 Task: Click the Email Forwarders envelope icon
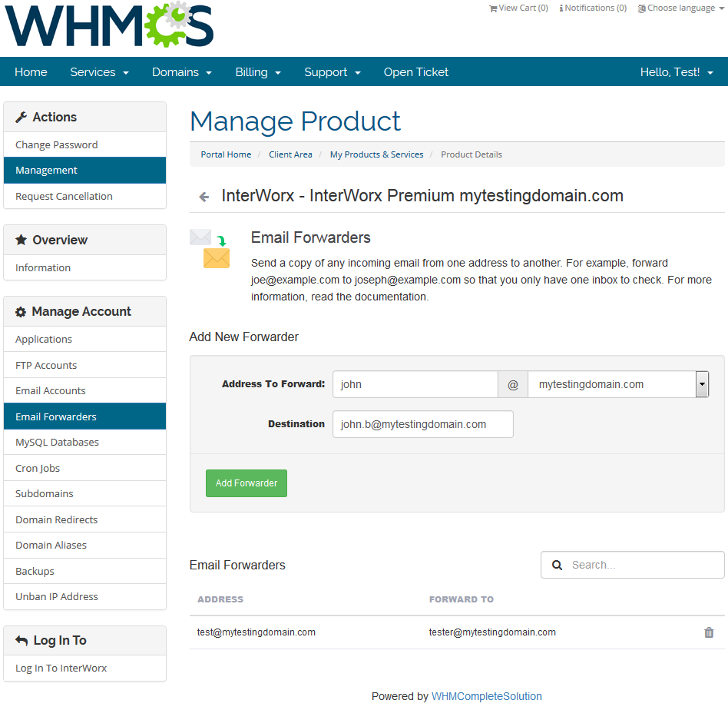coord(210,249)
